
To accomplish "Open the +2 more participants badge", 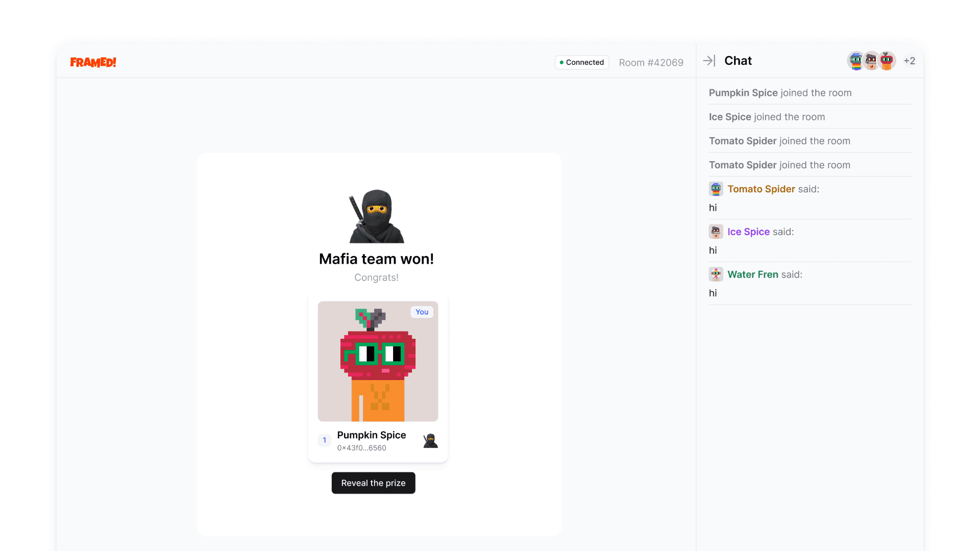I will (909, 61).
